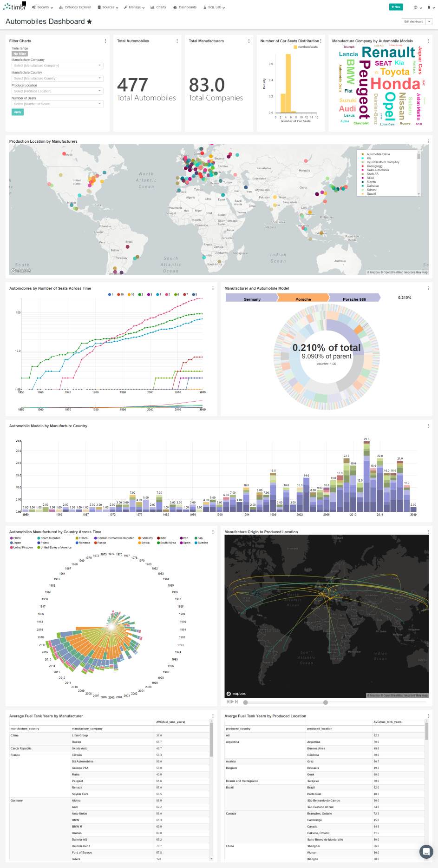Click Improve this map link on world map
The image size is (438, 868).
coord(416,272)
